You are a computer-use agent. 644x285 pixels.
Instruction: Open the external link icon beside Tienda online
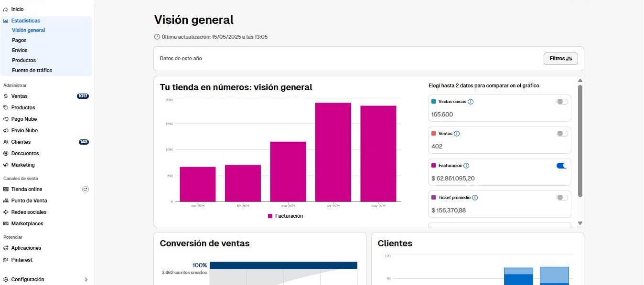(85, 189)
